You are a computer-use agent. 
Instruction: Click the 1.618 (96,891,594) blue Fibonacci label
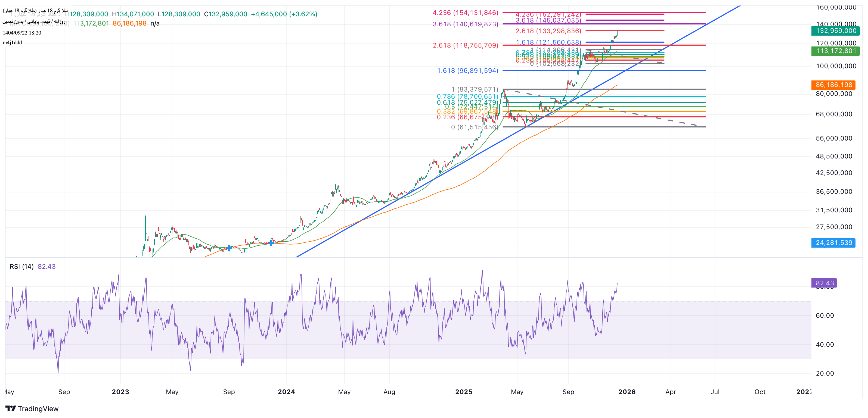[x=467, y=71]
